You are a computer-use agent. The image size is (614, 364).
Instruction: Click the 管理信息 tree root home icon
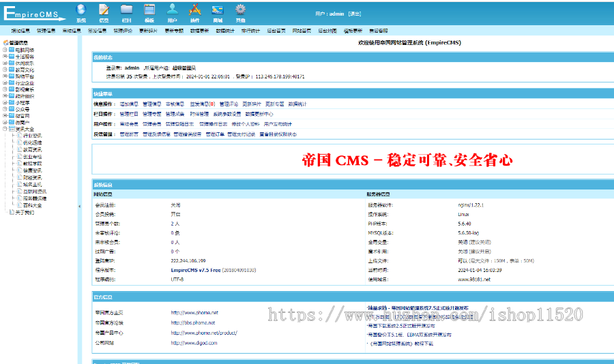pyautogui.click(x=6, y=43)
